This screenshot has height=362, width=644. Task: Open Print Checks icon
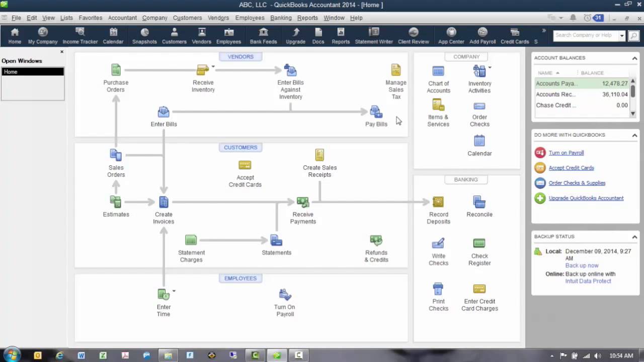pyautogui.click(x=438, y=289)
